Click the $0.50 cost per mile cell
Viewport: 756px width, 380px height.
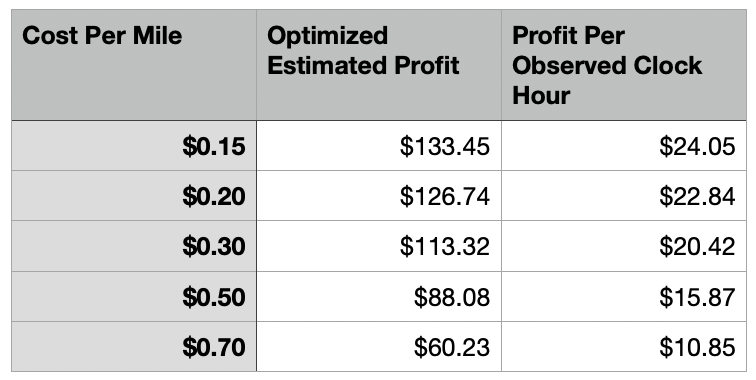134,296
